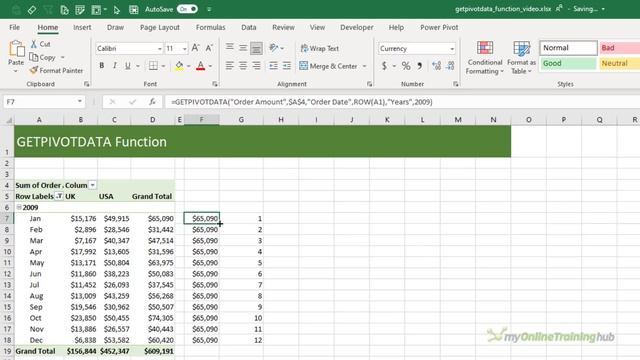
Task: Click the Insert Function fx icon
Action: (152, 102)
